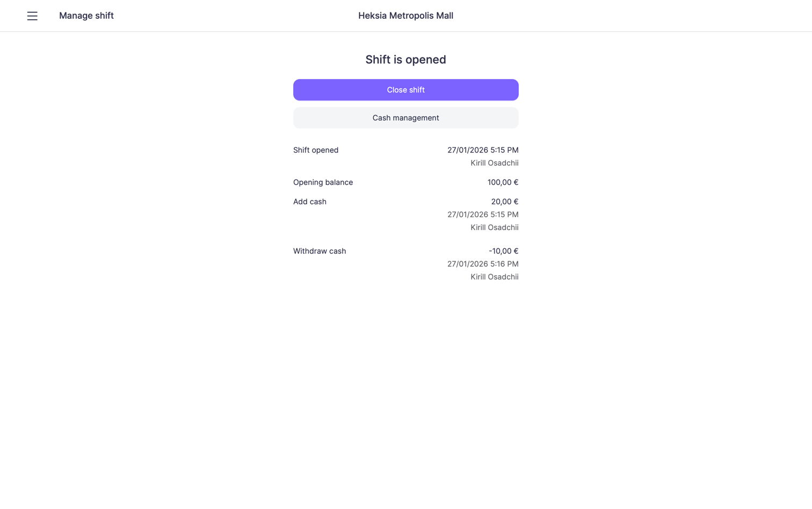Click the Close shift button
Screen dimensions: 812x509
point(405,90)
